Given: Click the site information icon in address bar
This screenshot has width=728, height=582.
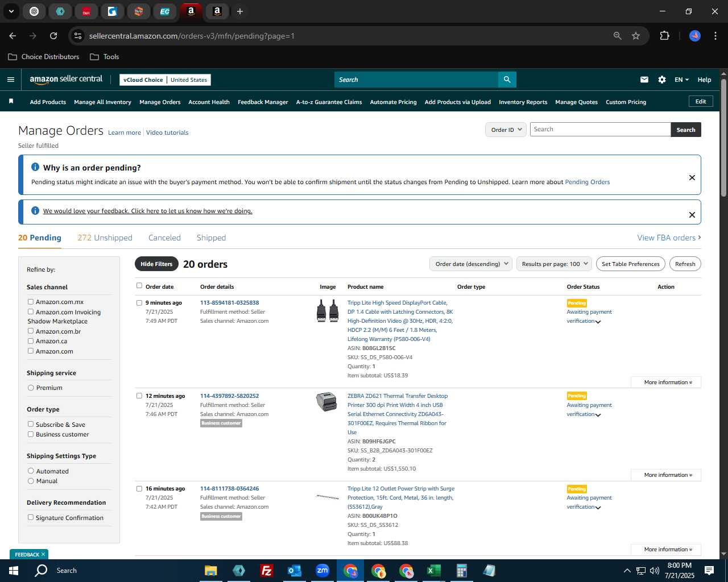Looking at the screenshot, I should [x=78, y=36].
